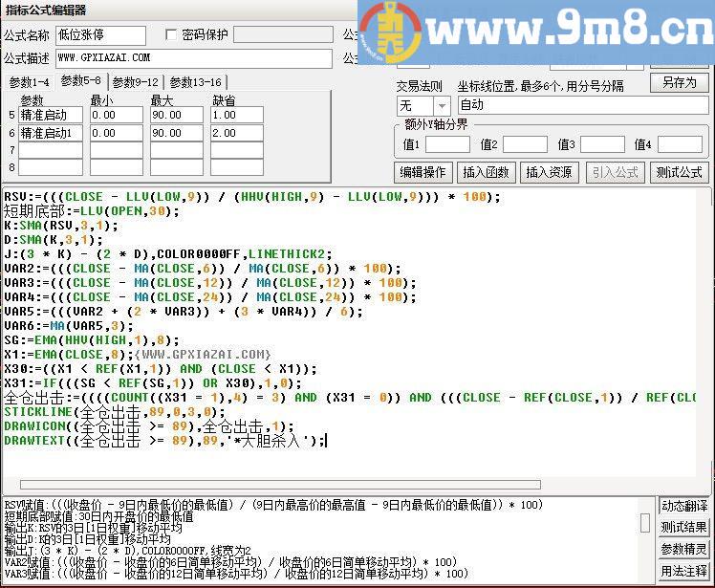Click parameter 5 最小 value 0.00

point(117,115)
